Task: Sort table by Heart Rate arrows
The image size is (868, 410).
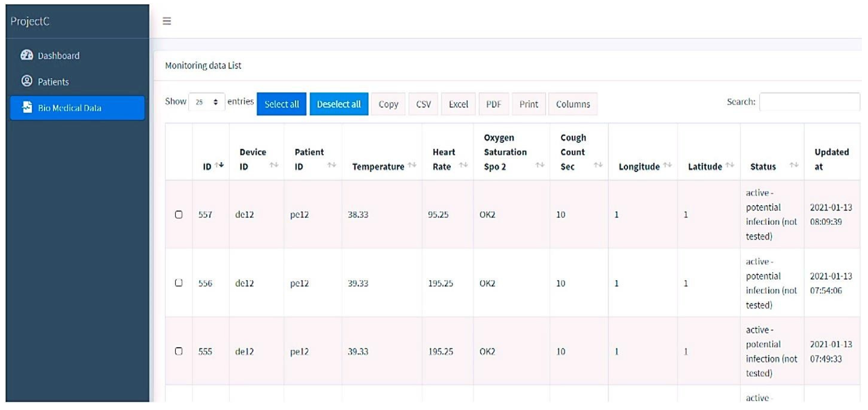Action: tap(463, 165)
